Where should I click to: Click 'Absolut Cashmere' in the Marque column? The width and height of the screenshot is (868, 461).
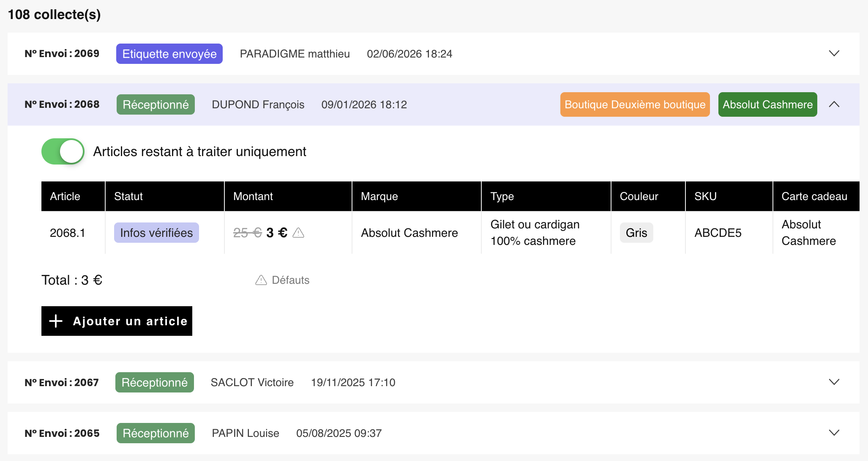[409, 233]
